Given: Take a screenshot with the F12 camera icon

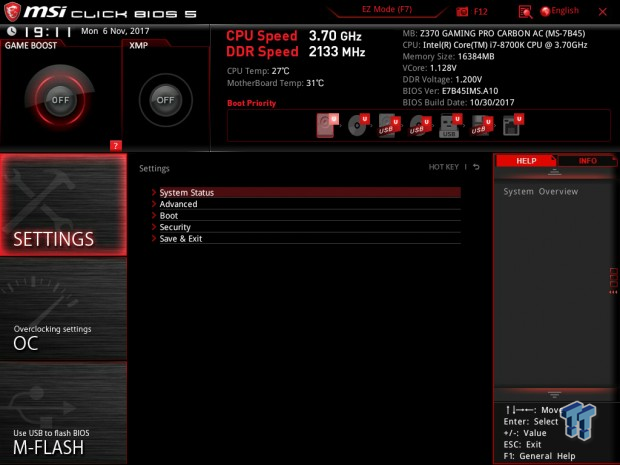Looking at the screenshot, I should tap(462, 11).
